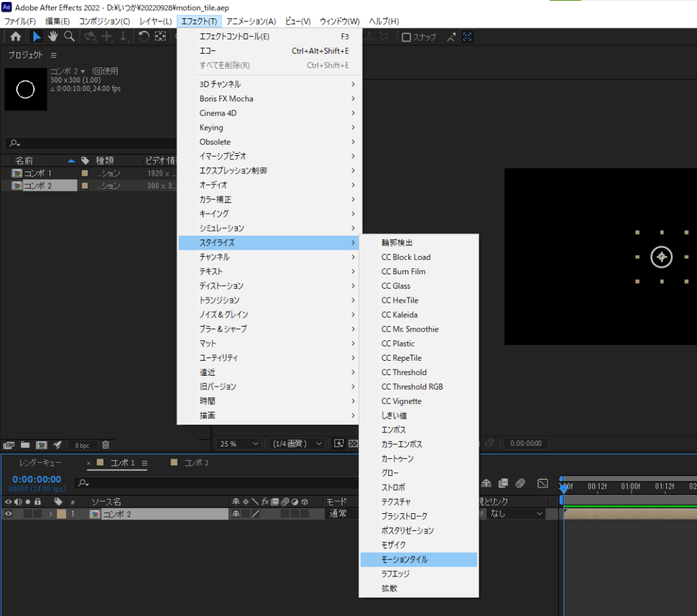Select the Pan Behind anchor point tool

[x=161, y=37]
